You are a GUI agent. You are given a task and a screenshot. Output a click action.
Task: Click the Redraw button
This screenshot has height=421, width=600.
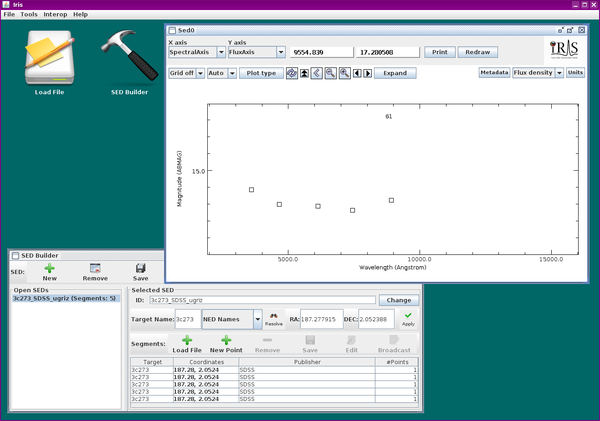point(478,52)
